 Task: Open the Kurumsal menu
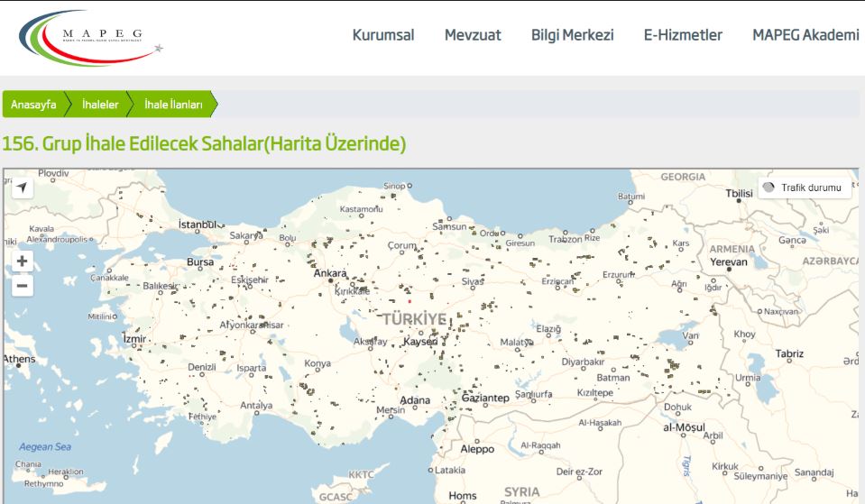pos(382,35)
